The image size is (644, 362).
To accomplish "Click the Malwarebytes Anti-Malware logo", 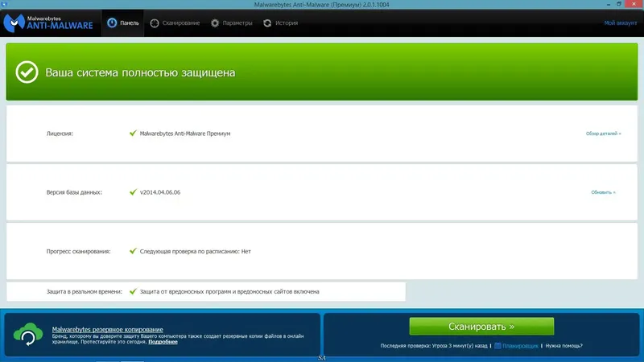I will (x=48, y=23).
